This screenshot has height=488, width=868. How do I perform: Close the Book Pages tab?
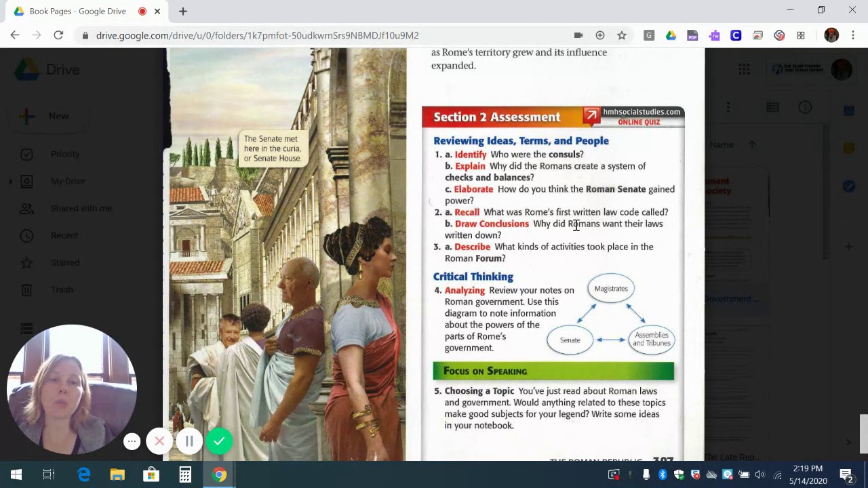pyautogui.click(x=157, y=12)
